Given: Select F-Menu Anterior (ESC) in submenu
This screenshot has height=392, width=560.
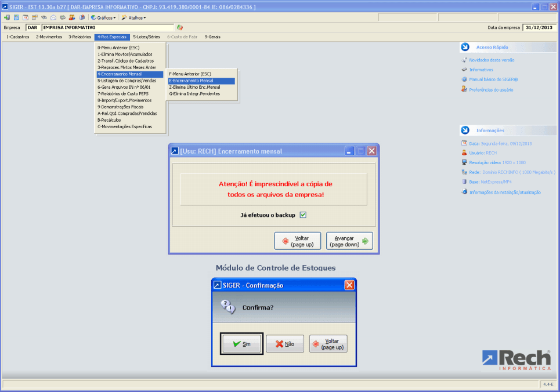Looking at the screenshot, I should click(x=201, y=74).
